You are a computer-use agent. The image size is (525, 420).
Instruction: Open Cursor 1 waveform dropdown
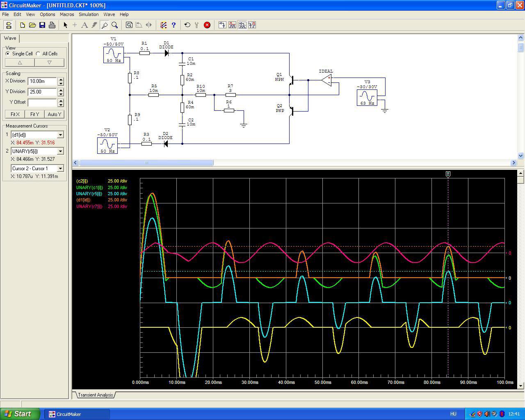[60, 135]
